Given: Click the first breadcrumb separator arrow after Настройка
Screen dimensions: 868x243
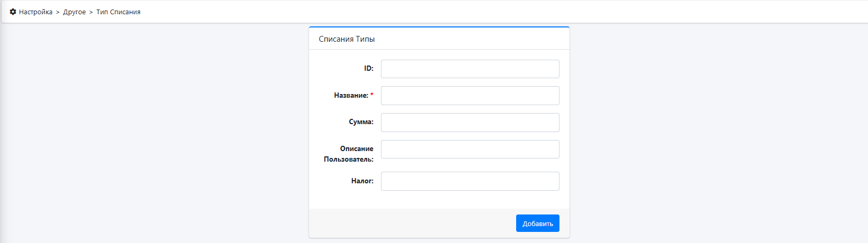Looking at the screenshot, I should coord(58,12).
